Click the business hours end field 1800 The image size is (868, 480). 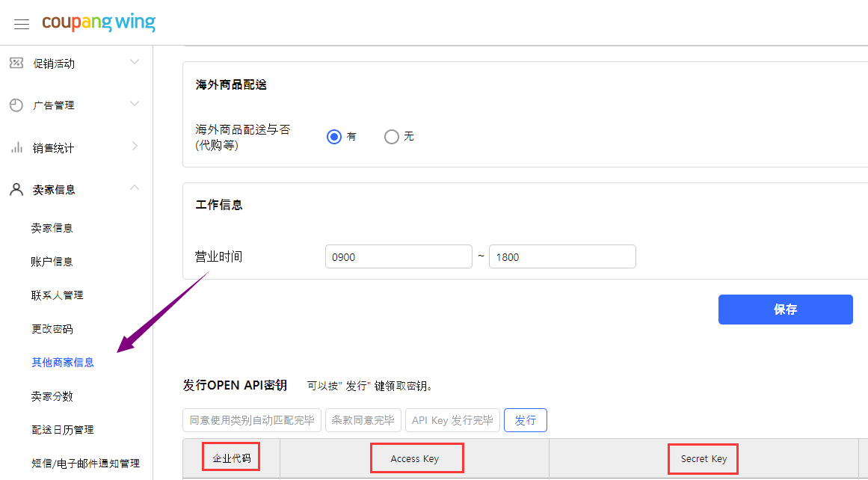pos(562,257)
